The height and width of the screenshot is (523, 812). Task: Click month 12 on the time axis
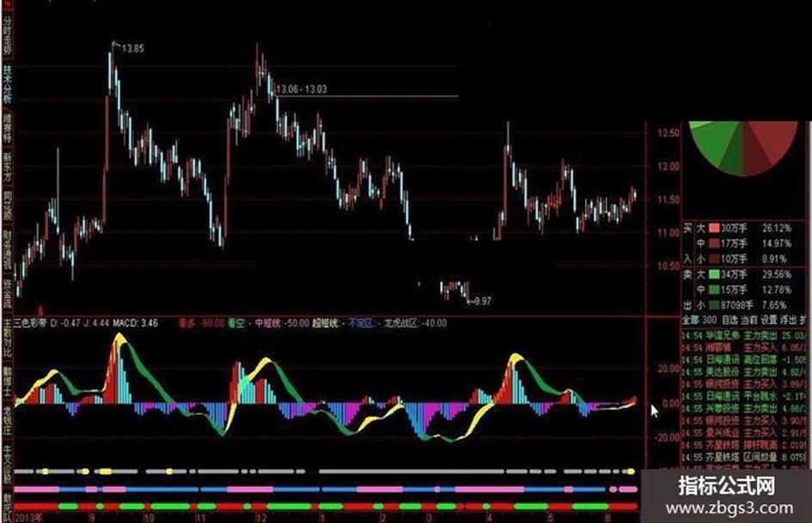pos(260,517)
